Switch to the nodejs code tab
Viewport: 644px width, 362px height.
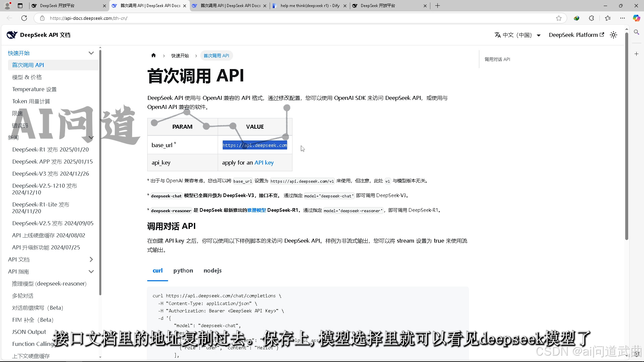[212, 270]
